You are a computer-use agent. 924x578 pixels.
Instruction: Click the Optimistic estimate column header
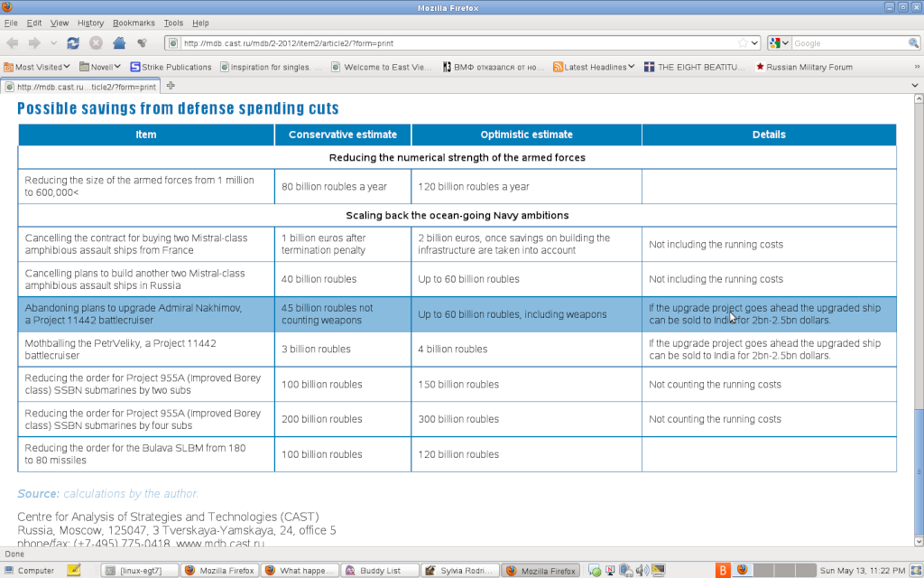(x=526, y=135)
